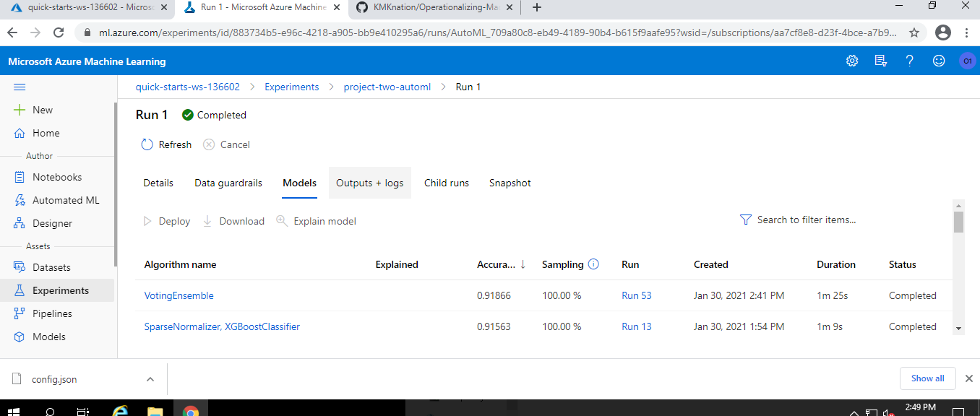Click the filter funnel icon

[746, 220]
